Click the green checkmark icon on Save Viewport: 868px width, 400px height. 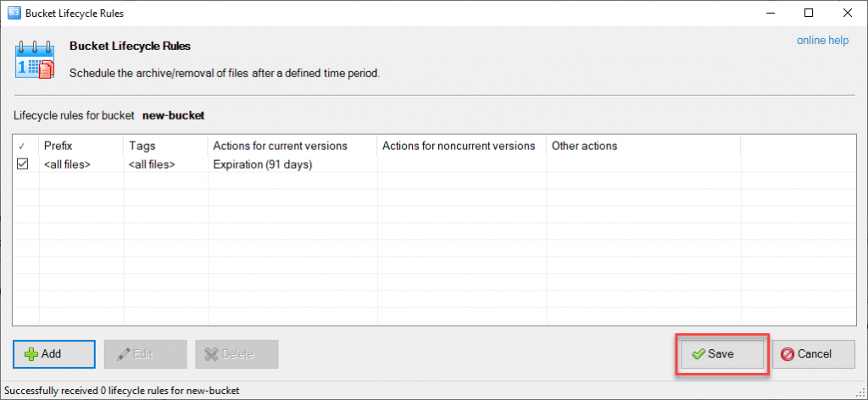[698, 354]
